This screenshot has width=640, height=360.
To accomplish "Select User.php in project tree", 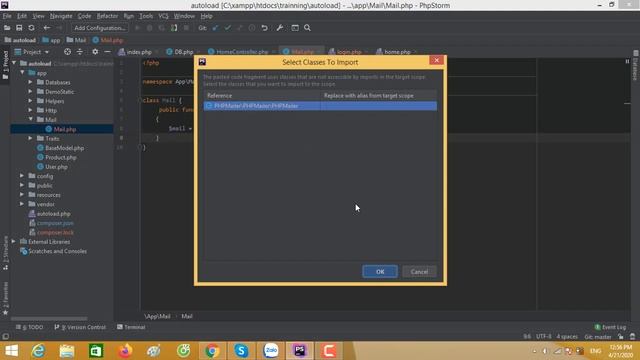I will click(x=56, y=167).
